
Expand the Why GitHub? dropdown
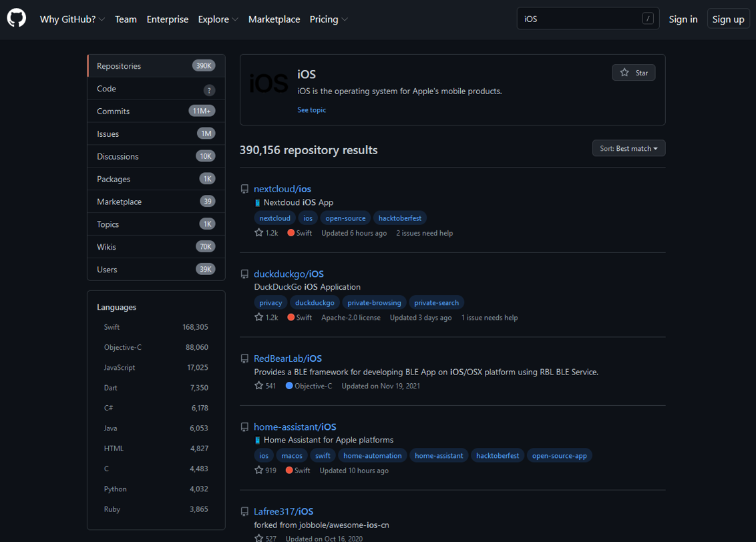click(72, 19)
